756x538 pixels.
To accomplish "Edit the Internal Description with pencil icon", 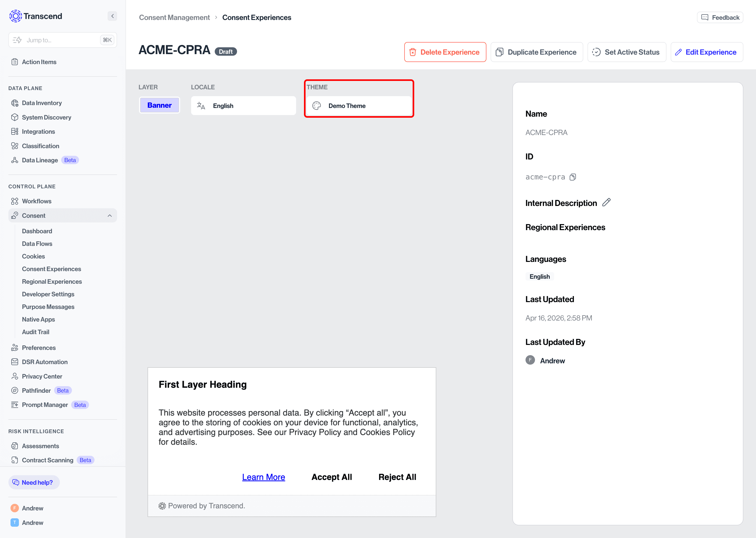I will [x=606, y=203].
